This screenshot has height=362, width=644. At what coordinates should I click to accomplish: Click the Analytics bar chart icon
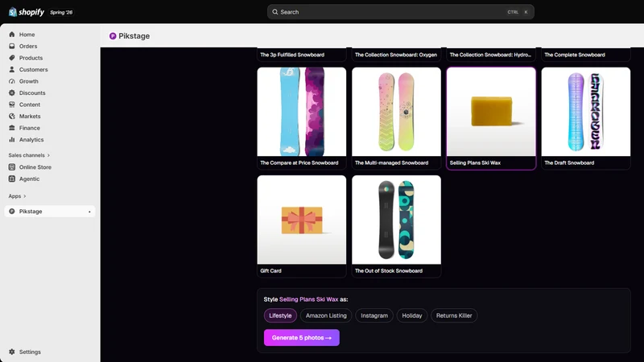[12, 139]
